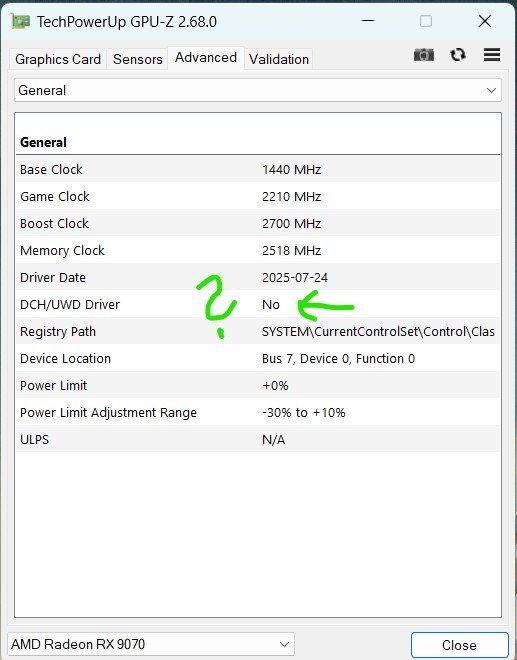Click the Power Limit Adjustment Range row
The width and height of the screenshot is (517, 660).
pos(258,412)
